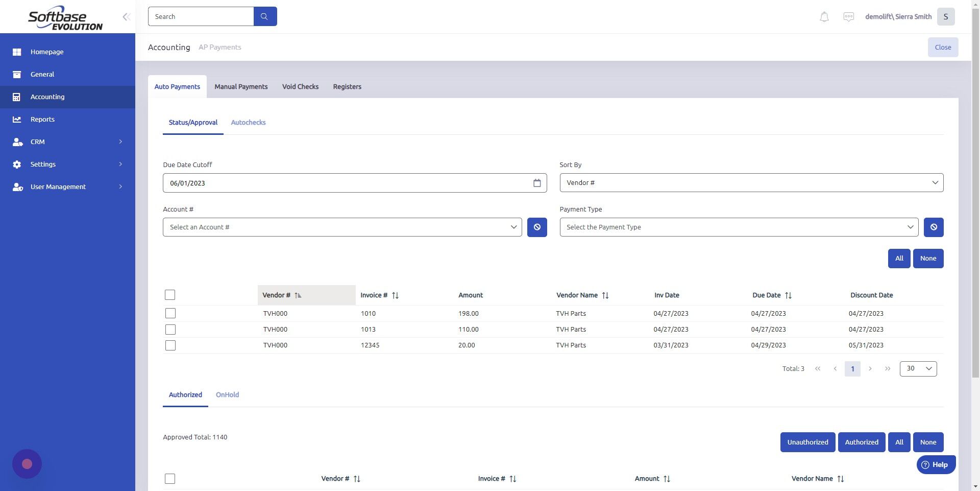Check the row for invoice 12345
980x491 pixels.
pyautogui.click(x=170, y=345)
